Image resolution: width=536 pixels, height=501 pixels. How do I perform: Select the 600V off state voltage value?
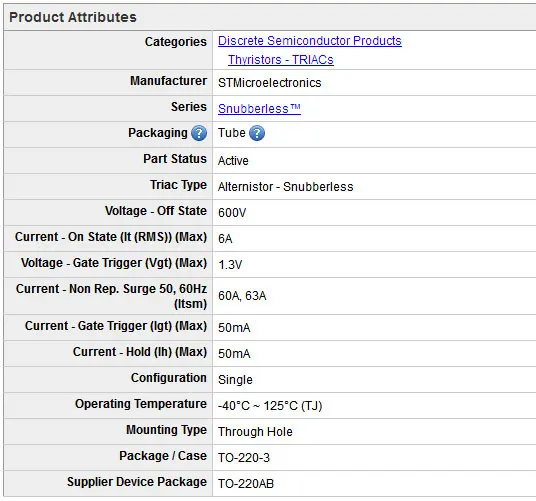click(x=232, y=213)
